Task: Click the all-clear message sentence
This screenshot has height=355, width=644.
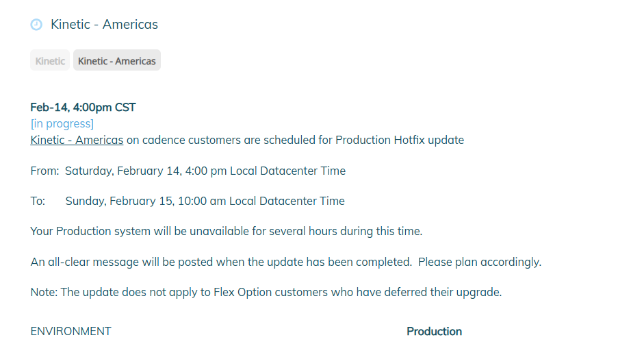Action: pos(220,262)
